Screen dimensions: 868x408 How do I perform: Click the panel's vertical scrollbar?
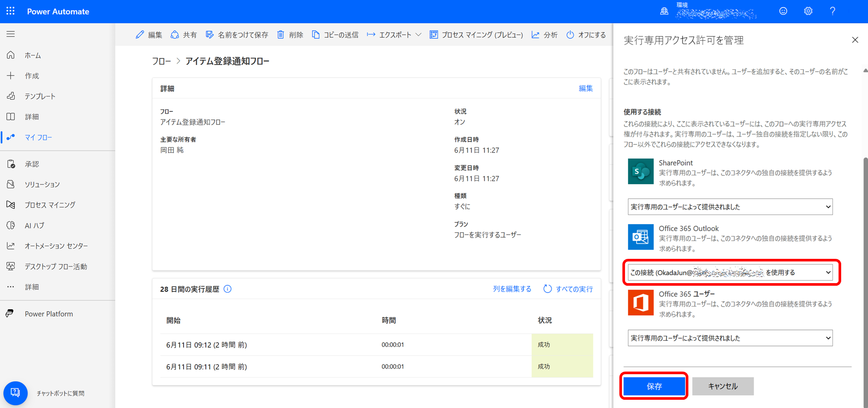coord(865,282)
